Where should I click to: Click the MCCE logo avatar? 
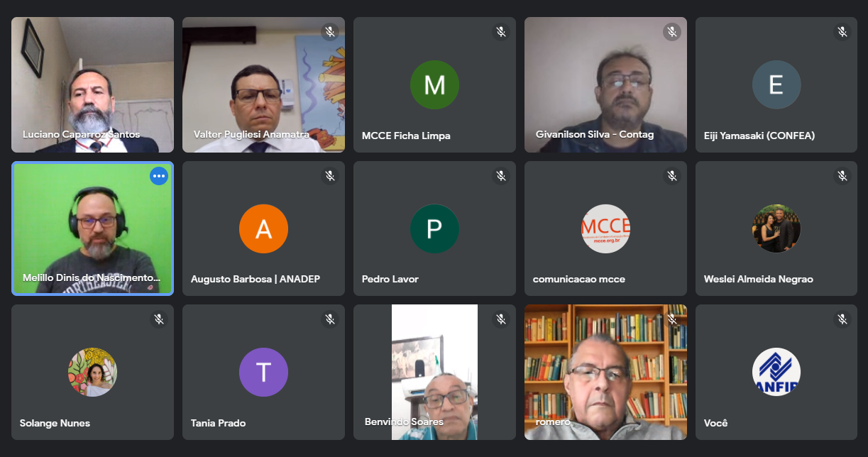click(605, 229)
